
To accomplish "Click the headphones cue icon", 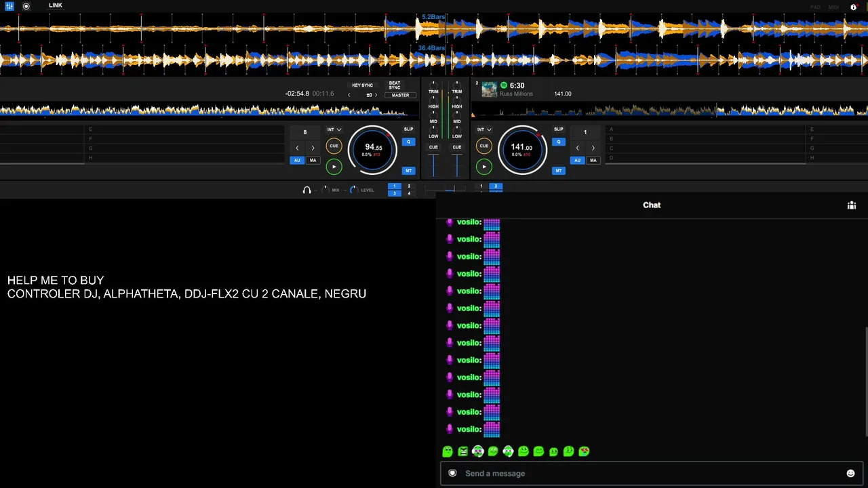I will 307,190.
